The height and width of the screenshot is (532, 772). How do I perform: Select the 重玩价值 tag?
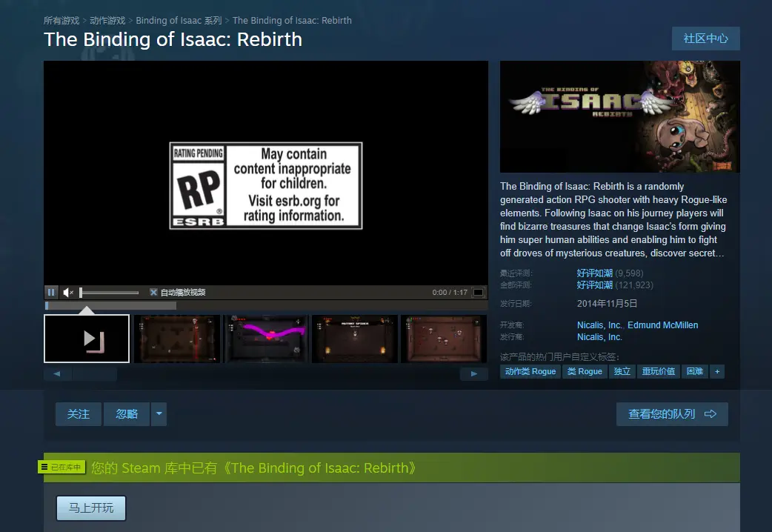coord(658,371)
